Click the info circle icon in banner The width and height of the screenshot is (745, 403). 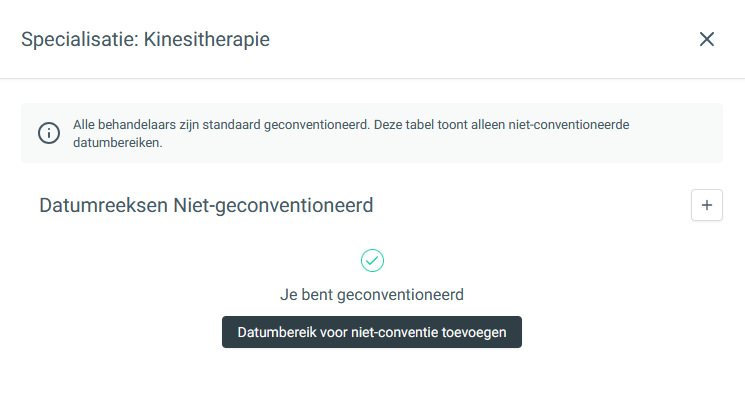[x=48, y=133]
